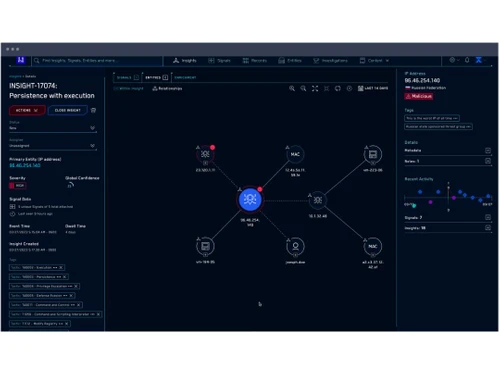The width and height of the screenshot is (500, 375).
Task: Click the Last seen clock icon
Action: pos(12,214)
